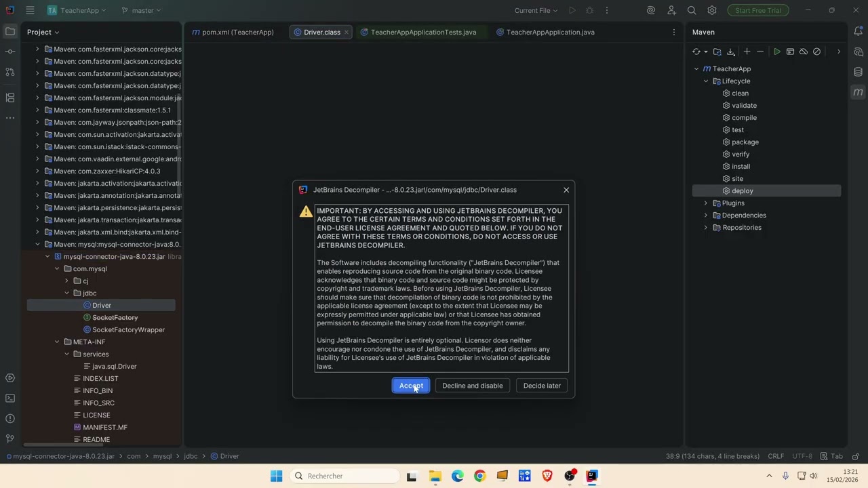868x488 pixels.
Task: Open the master branch dropdown
Action: [141, 10]
